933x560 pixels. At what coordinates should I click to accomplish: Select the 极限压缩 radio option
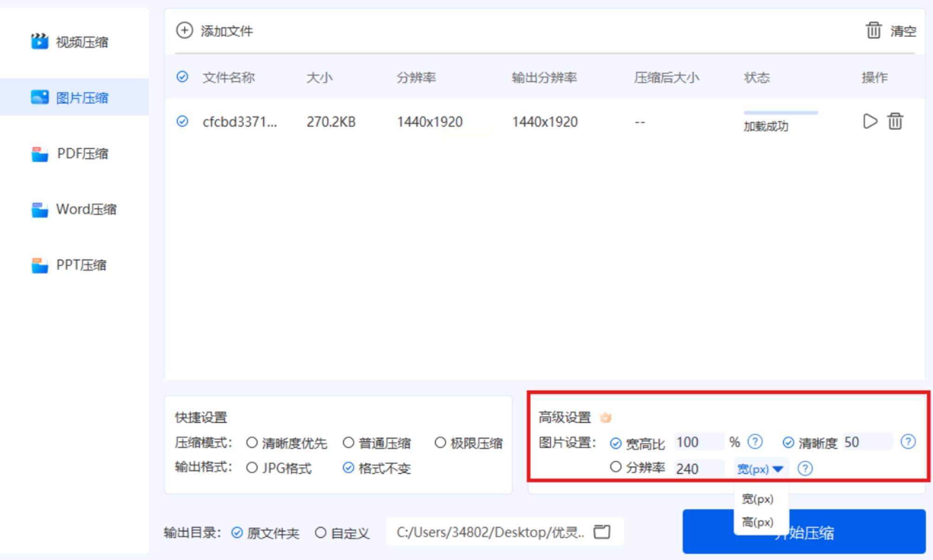click(x=440, y=443)
